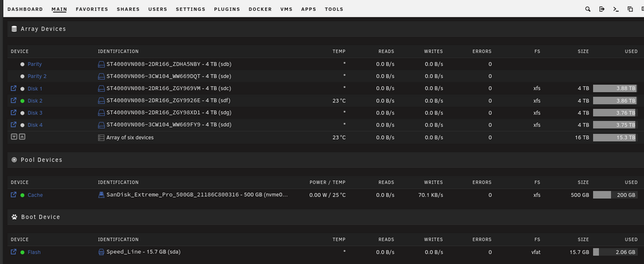The height and width of the screenshot is (264, 644).
Task: Click the Parity status dot
Action: tap(22, 64)
